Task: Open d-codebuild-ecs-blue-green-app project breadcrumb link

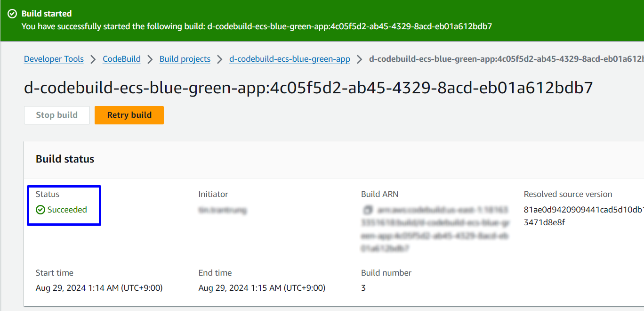Action: pos(290,59)
